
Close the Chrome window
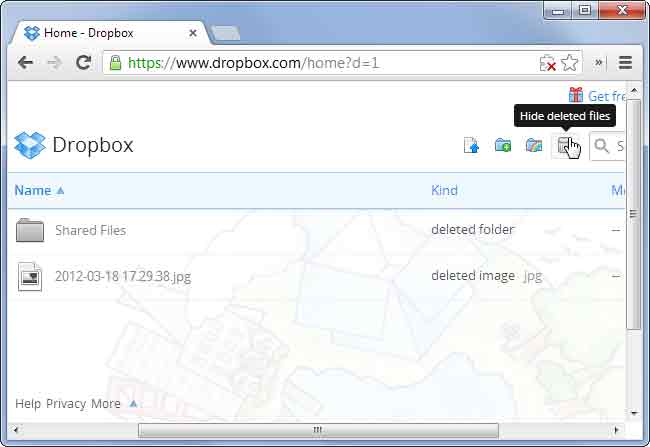coord(622,10)
